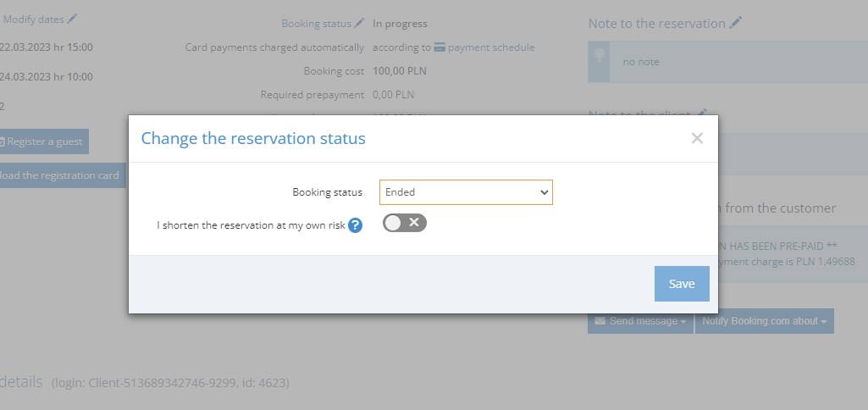Viewport: 868px width, 410px height.
Task: Click the '22.03.2023 hr 15:00' date text
Action: tap(46, 47)
